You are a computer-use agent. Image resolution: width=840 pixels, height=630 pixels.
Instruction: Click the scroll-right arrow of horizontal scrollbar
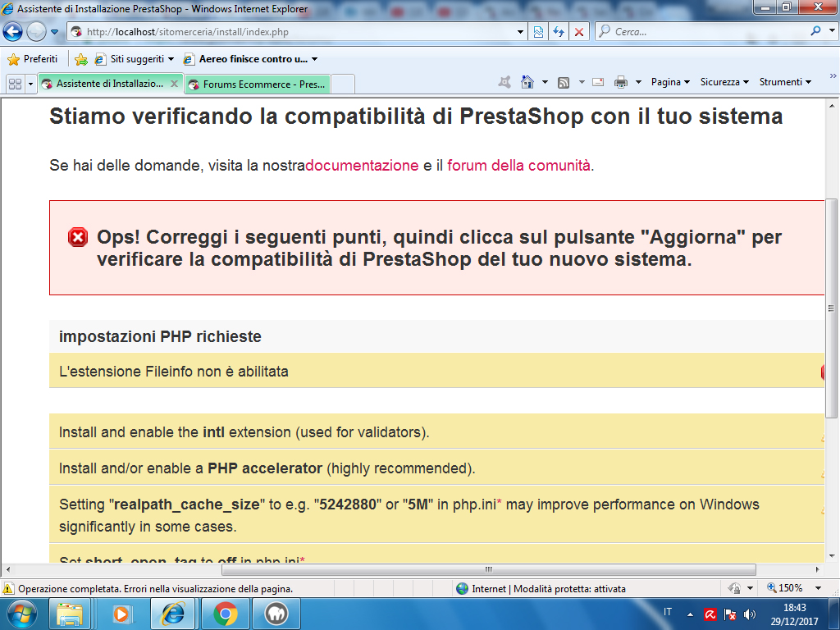[x=818, y=569]
